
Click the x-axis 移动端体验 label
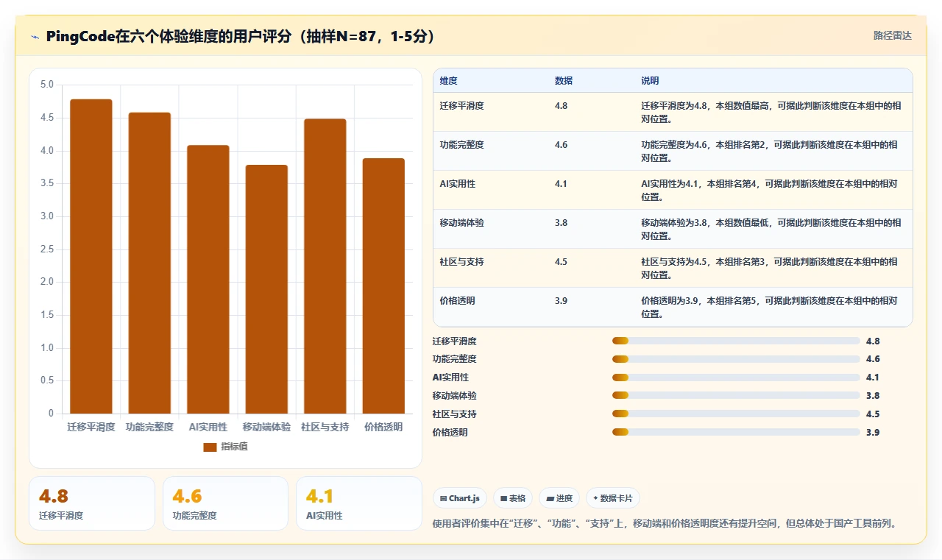tap(266, 427)
